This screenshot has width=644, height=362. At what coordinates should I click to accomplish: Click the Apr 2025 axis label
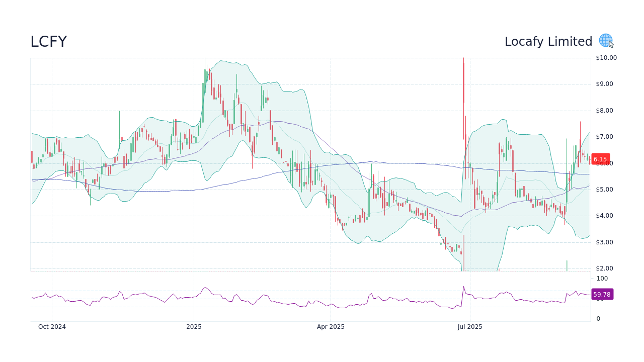pos(331,326)
